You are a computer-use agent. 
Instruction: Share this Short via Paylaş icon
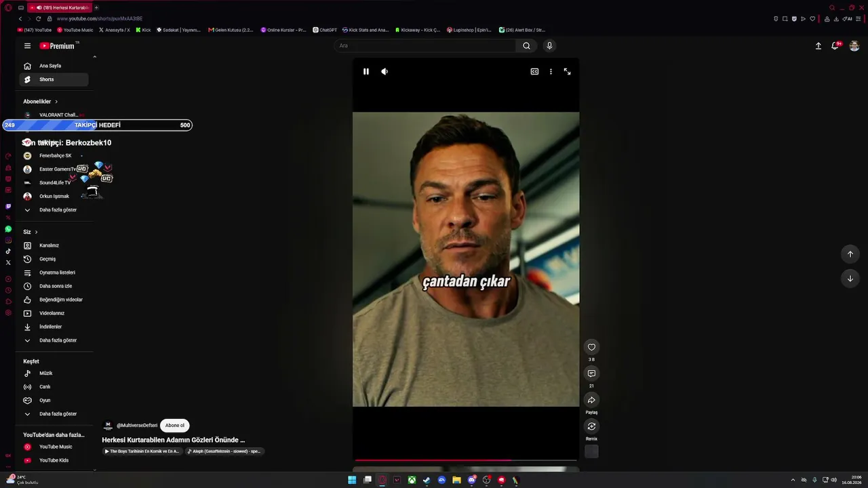(591, 400)
